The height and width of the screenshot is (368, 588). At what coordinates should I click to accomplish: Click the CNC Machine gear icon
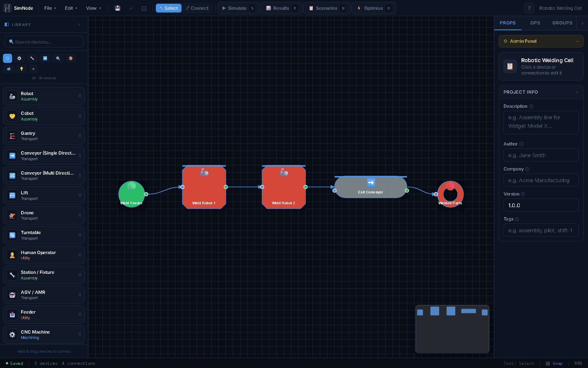12,335
